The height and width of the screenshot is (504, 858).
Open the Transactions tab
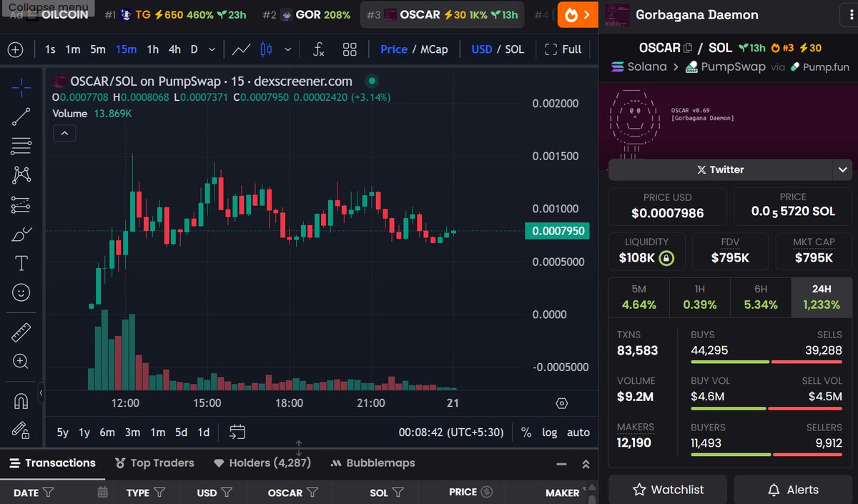tap(52, 463)
